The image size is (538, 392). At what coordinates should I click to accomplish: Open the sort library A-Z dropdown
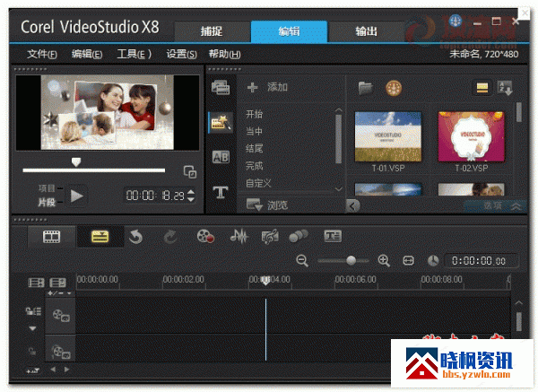pos(505,88)
